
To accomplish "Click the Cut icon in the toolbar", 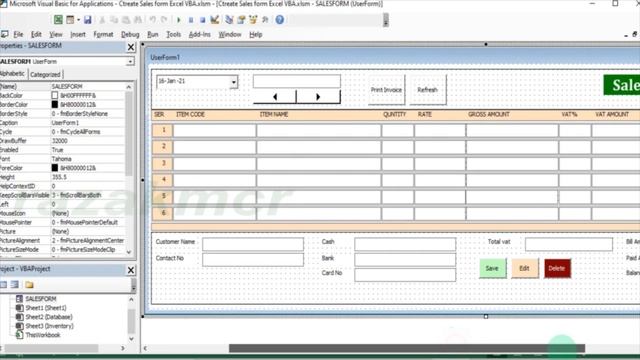I will [102, 20].
